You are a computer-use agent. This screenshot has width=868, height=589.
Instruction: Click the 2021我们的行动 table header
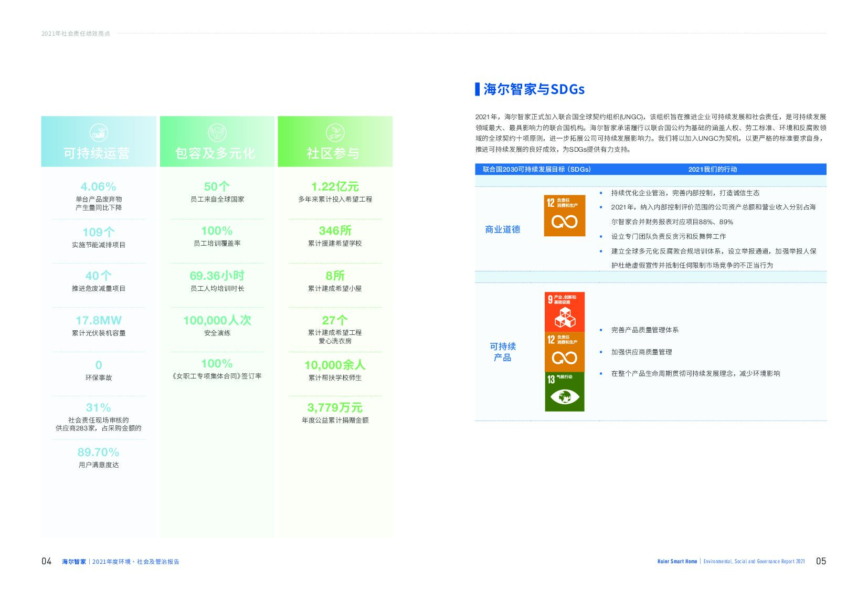coord(712,169)
